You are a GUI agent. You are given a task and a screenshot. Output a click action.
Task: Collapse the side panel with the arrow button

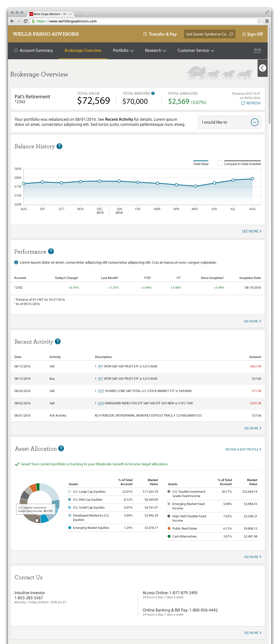pos(263,68)
